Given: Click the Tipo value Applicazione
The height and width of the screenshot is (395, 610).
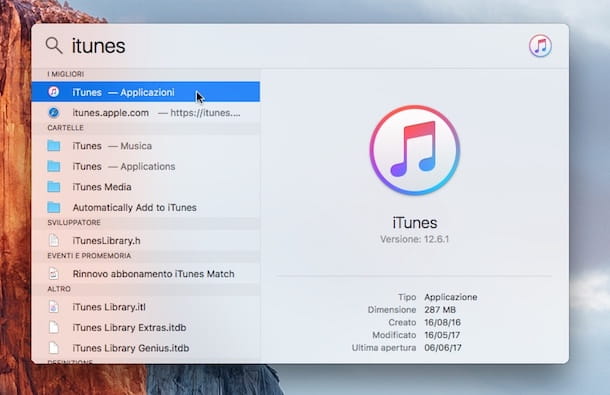Looking at the screenshot, I should coord(450,297).
